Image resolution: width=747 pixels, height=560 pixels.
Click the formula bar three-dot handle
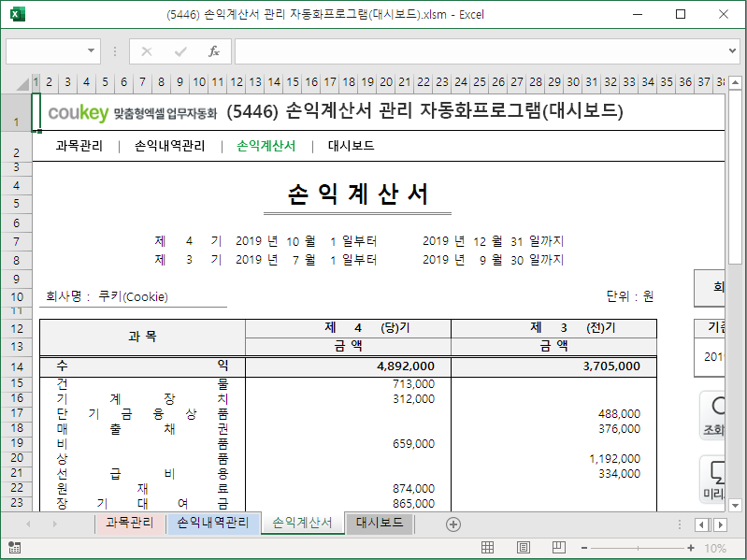pyautogui.click(x=115, y=51)
